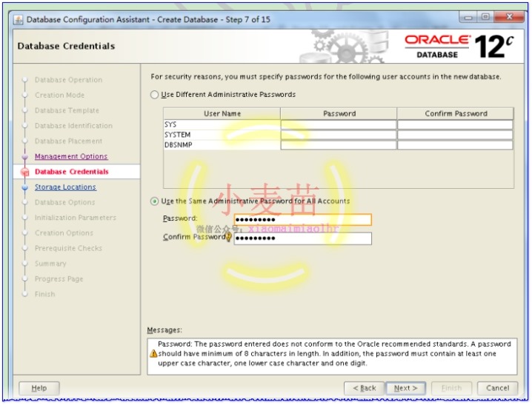Click the User Name column header
The width and height of the screenshot is (532, 408).
[x=222, y=113]
